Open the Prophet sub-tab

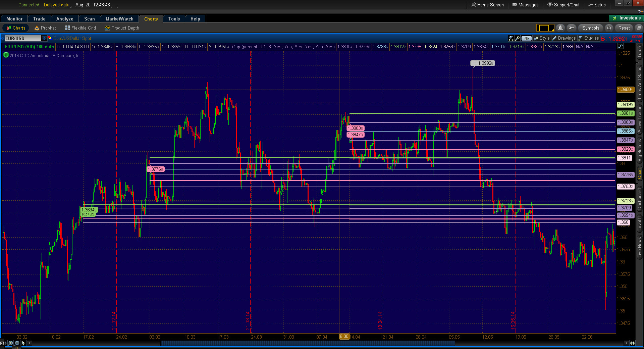tap(45, 28)
